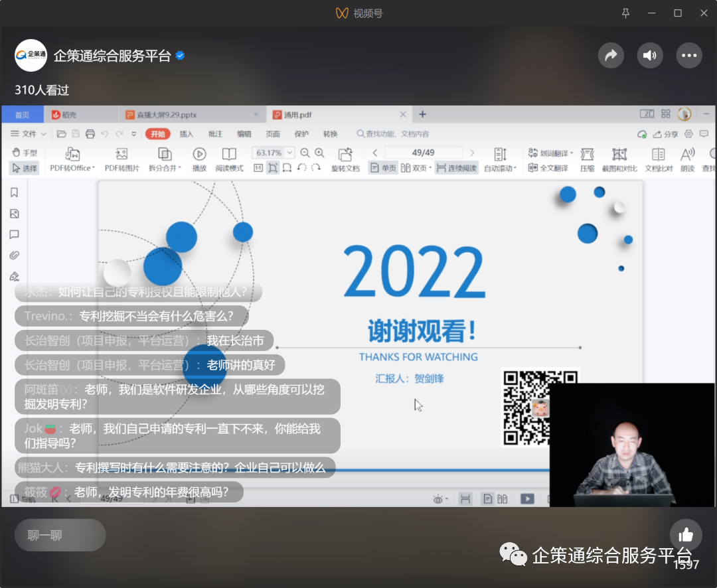The height and width of the screenshot is (588, 717).
Task: Activate the 选择 selection tool
Action: (25, 167)
